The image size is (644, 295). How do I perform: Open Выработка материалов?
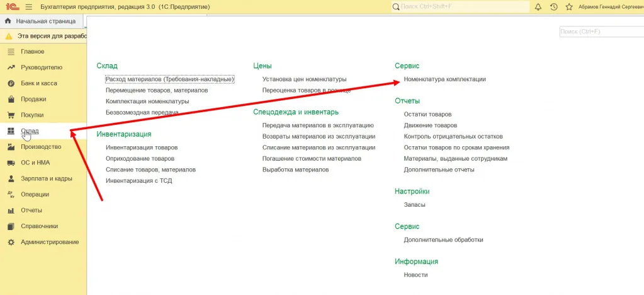click(296, 170)
